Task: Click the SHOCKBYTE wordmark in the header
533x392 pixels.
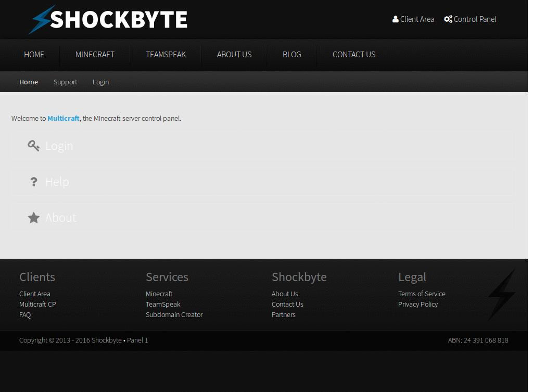Action: (119, 19)
